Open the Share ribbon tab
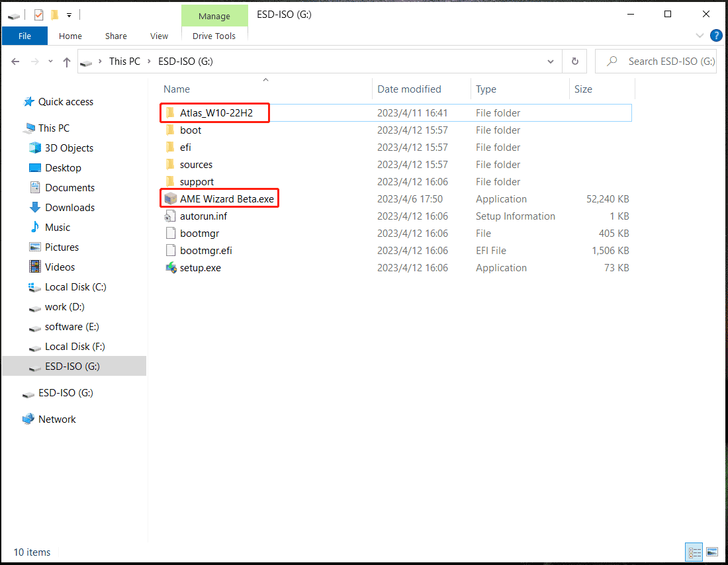Viewport: 728px width, 565px height. tap(116, 36)
